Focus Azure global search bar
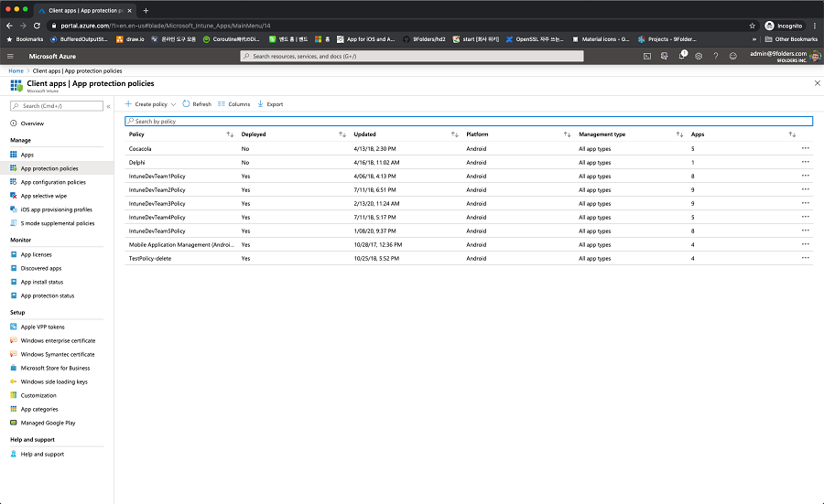Image resolution: width=824 pixels, height=504 pixels. 412,56
